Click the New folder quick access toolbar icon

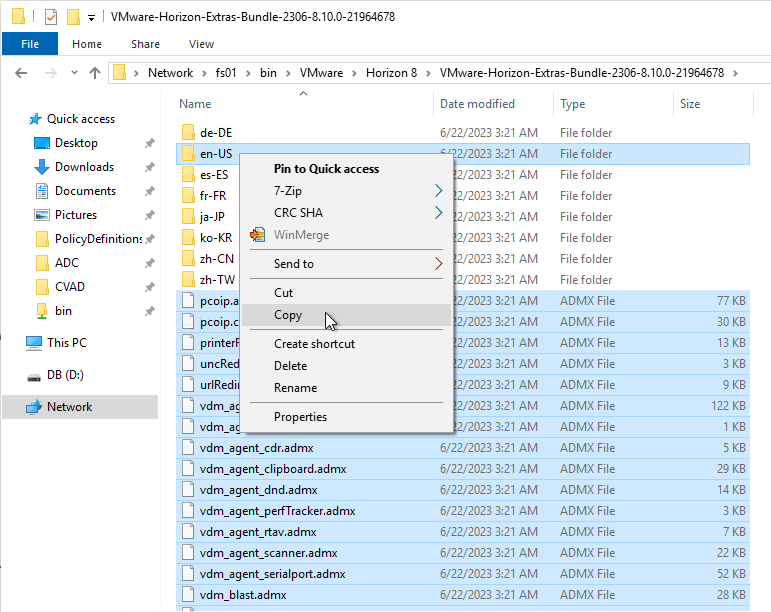pos(73,17)
